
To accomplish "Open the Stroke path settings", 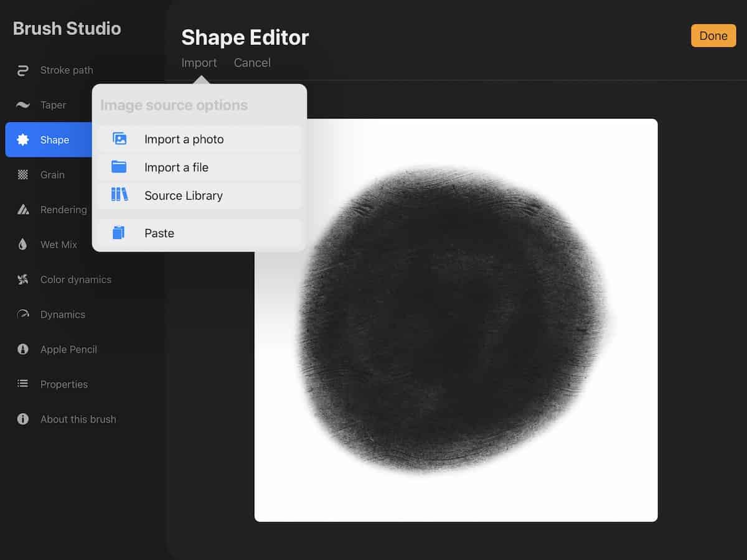I will click(67, 70).
